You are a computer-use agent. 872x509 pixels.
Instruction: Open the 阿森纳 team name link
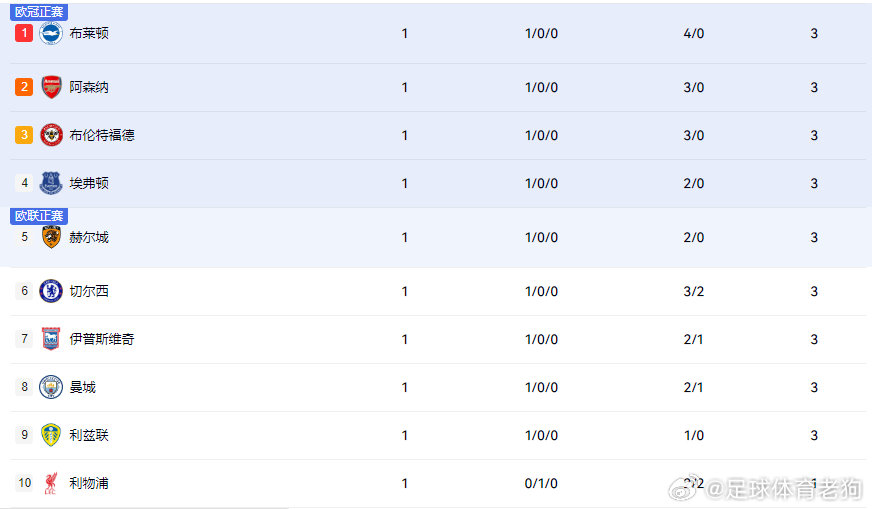pos(89,87)
